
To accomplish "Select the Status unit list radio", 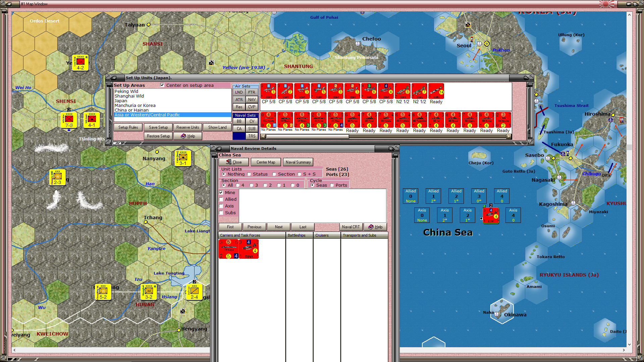I will pos(249,174).
